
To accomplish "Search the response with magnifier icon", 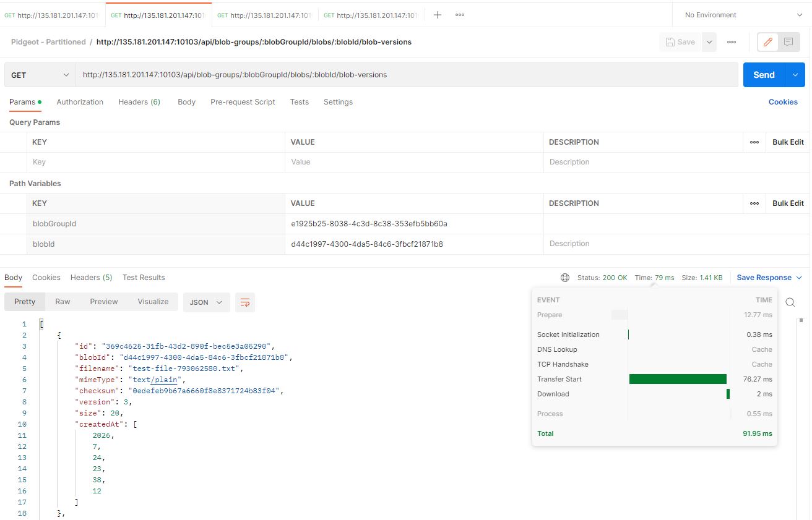I will (x=790, y=302).
